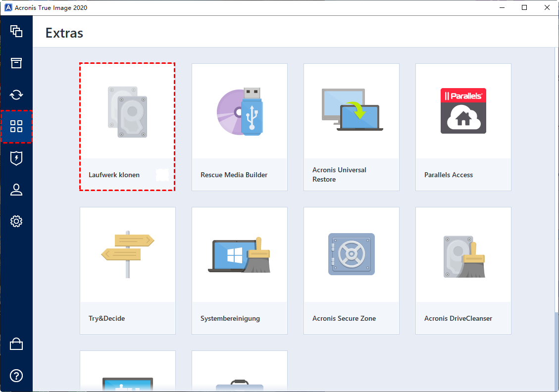This screenshot has height=392, width=559.
Task: Click the Systembereinigung laptop brush icon
Action: click(239, 255)
